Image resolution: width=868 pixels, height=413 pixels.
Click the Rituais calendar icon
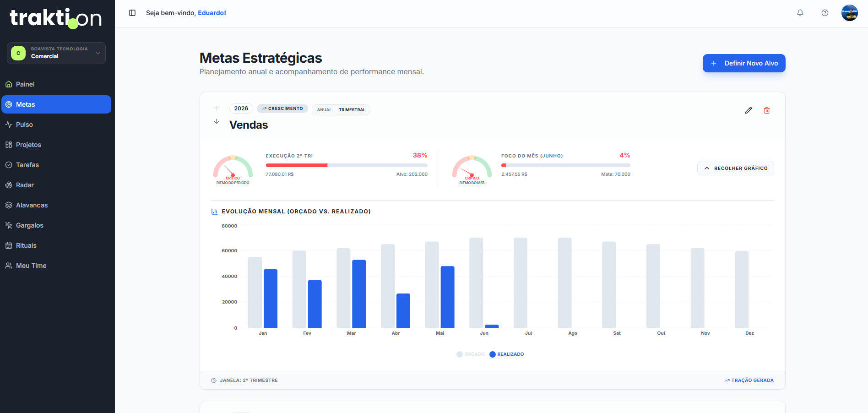9,245
